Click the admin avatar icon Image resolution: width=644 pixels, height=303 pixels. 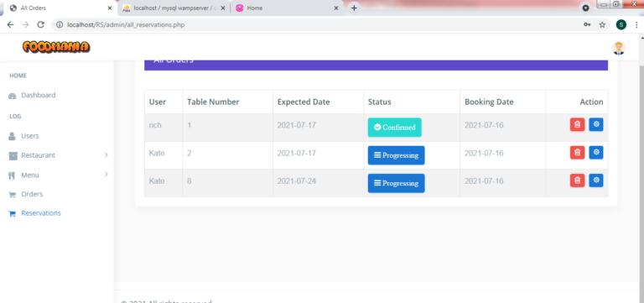(619, 48)
